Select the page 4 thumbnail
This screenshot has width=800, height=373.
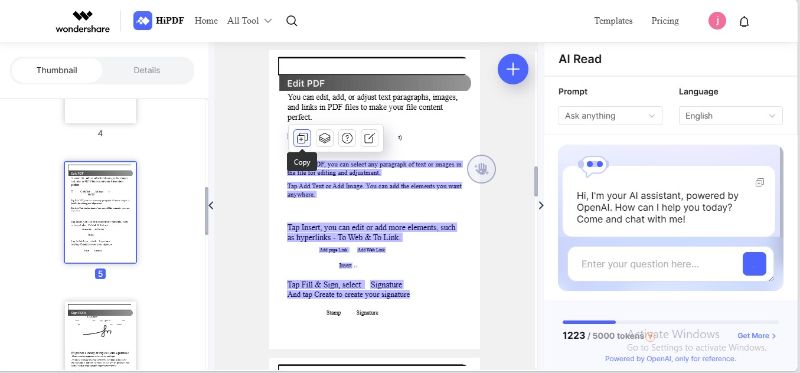coord(101,111)
